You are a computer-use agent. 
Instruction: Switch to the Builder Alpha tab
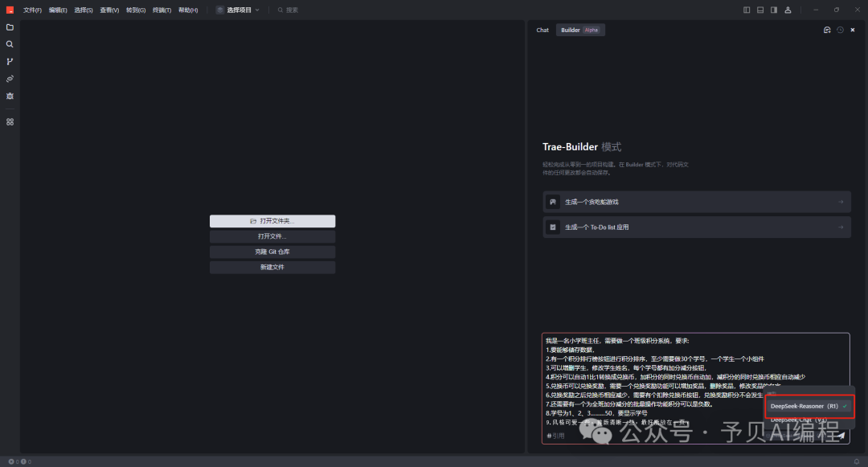[x=579, y=30]
